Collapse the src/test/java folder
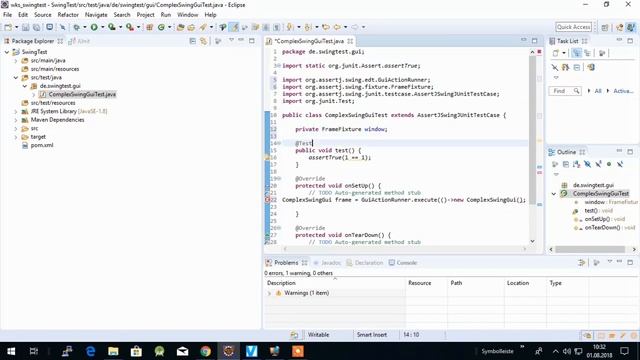The image size is (640, 360). pos(16,78)
